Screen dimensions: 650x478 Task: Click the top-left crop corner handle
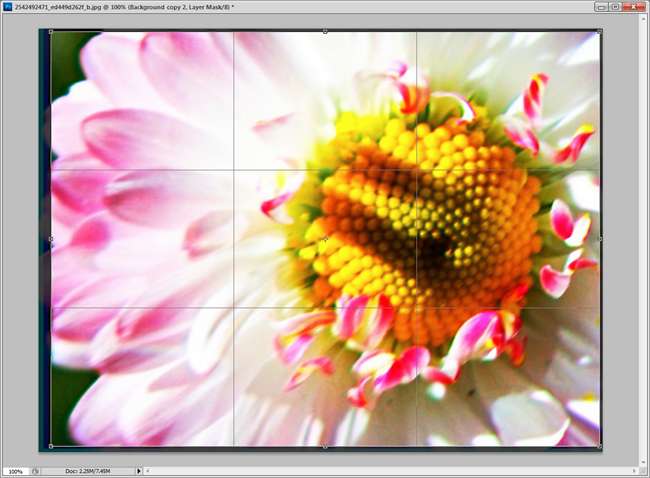click(x=51, y=32)
